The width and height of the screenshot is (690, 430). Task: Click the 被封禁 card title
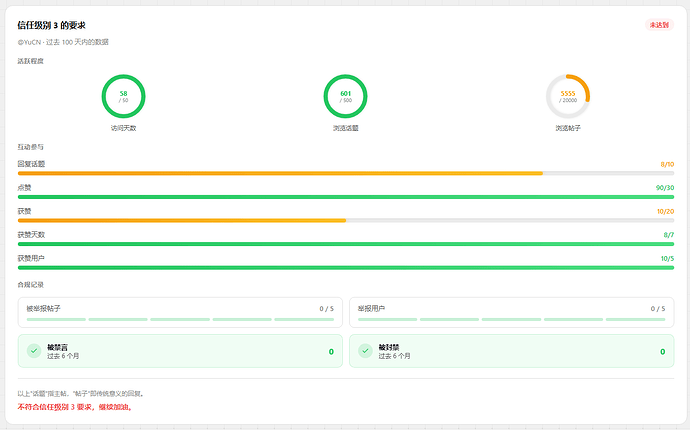[x=389, y=347]
